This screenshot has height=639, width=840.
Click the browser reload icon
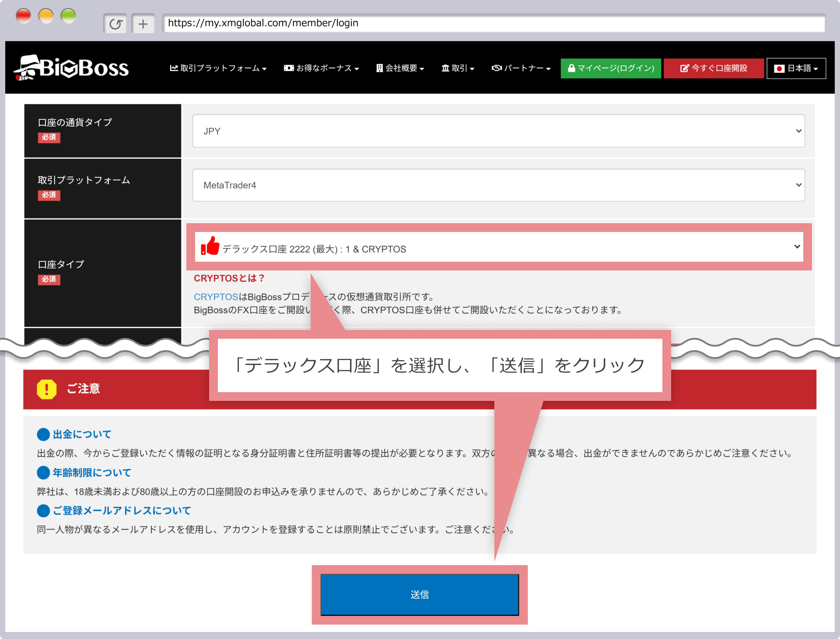point(115,24)
